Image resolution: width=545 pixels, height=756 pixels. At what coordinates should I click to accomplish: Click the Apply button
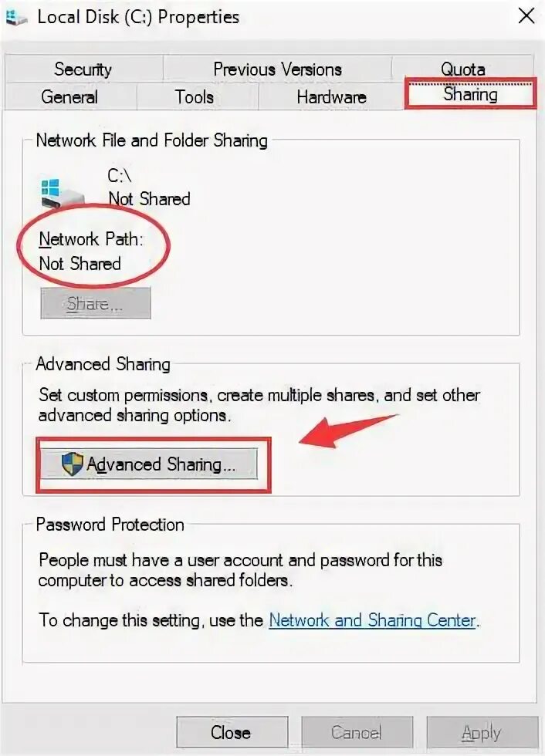point(482,732)
